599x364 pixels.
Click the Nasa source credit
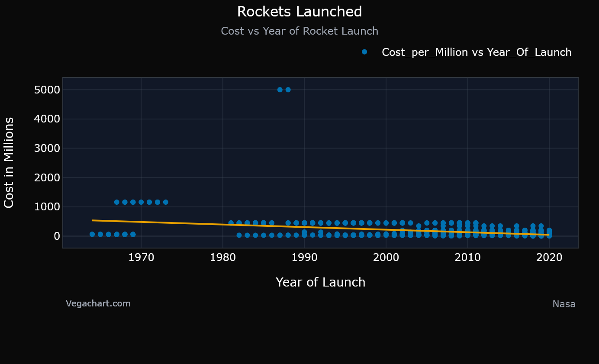[564, 304]
